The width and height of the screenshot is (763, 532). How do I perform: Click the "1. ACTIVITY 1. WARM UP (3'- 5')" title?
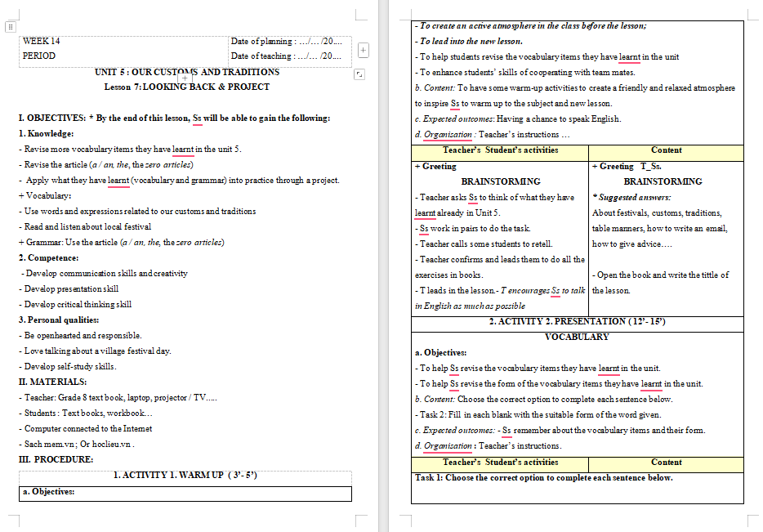pyautogui.click(x=185, y=476)
